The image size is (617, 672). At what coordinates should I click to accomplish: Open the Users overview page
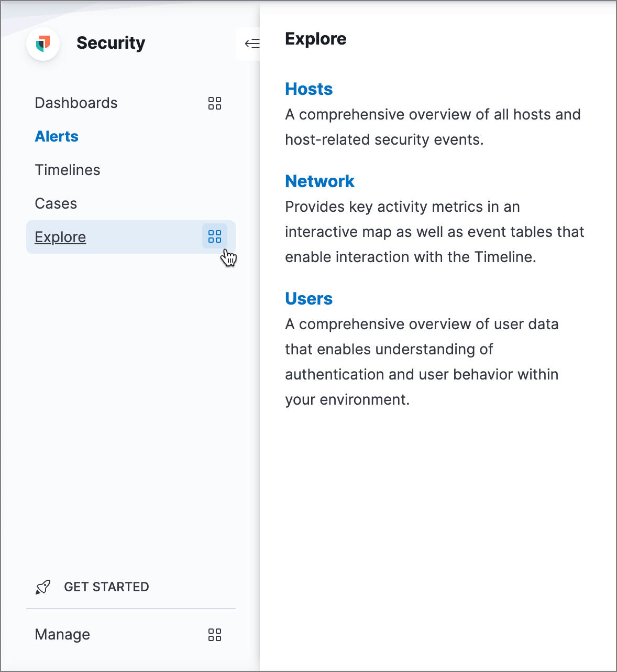pos(308,298)
